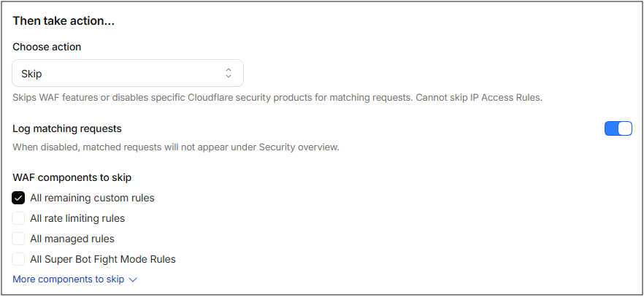Click the Skip value text inside selector
This screenshot has width=644, height=297.
point(31,74)
